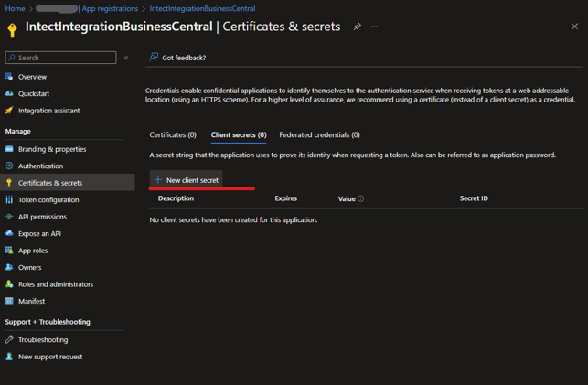Collapse the sidebar with double chevron

tap(126, 58)
